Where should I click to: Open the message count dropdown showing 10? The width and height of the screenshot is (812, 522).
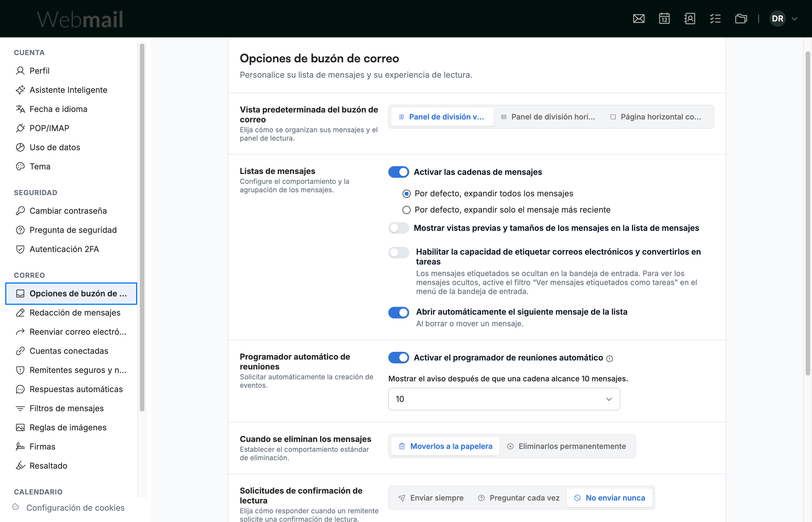tap(504, 399)
